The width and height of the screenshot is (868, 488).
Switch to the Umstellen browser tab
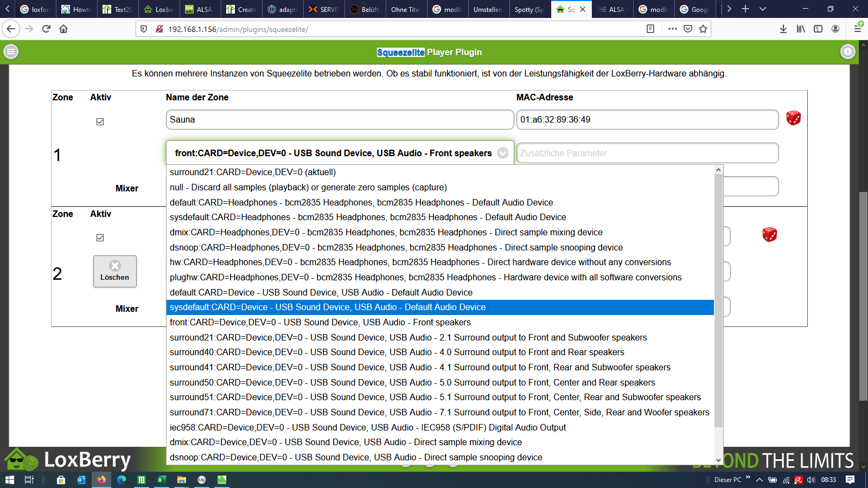488,9
